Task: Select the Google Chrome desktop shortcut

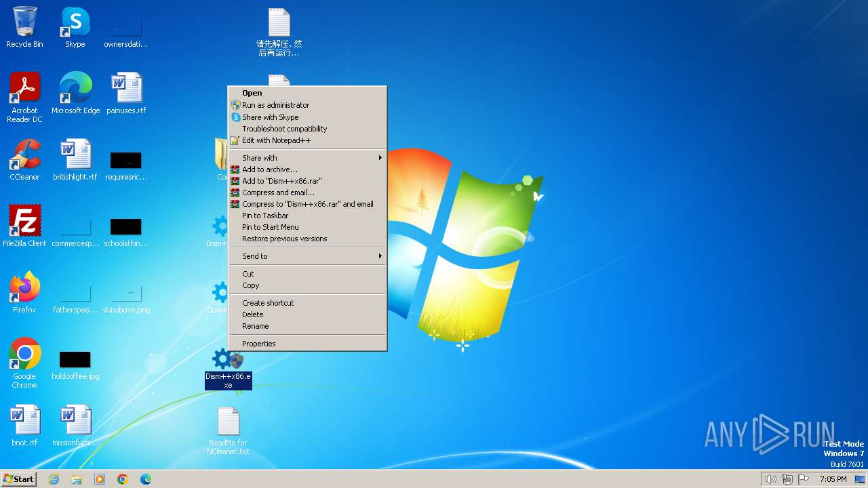Action: 24,363
